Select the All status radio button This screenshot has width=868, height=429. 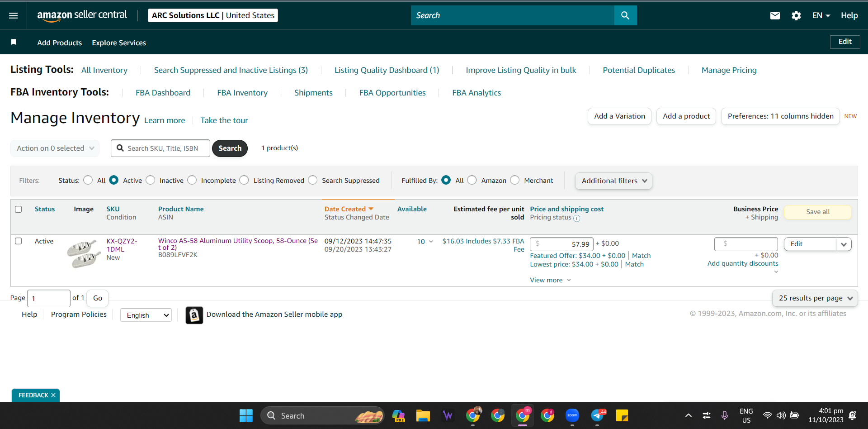tap(88, 180)
